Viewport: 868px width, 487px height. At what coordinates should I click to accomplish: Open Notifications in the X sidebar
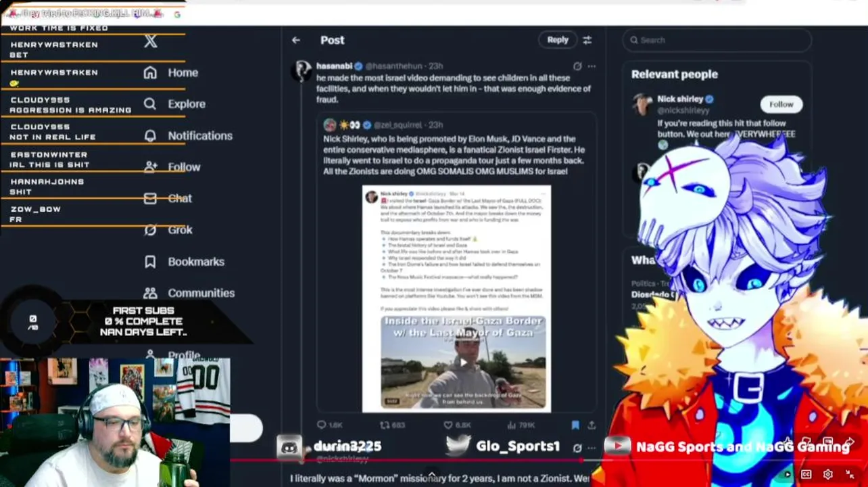[188, 135]
